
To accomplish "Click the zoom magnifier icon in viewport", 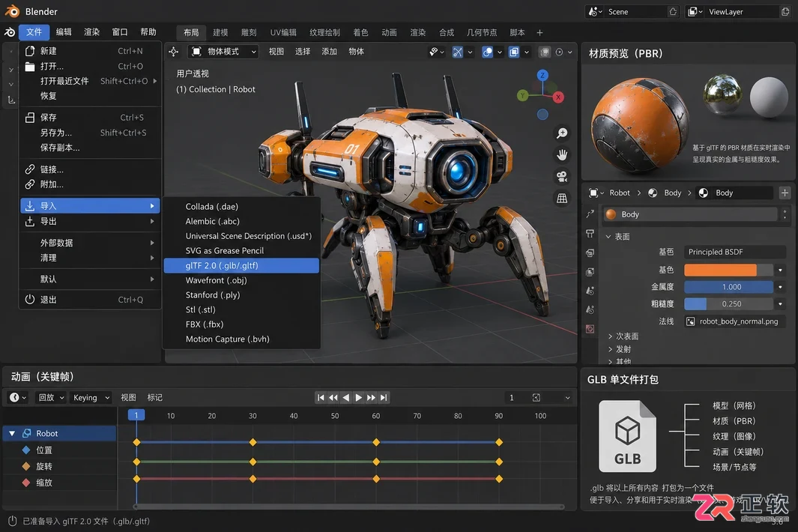I will point(562,133).
